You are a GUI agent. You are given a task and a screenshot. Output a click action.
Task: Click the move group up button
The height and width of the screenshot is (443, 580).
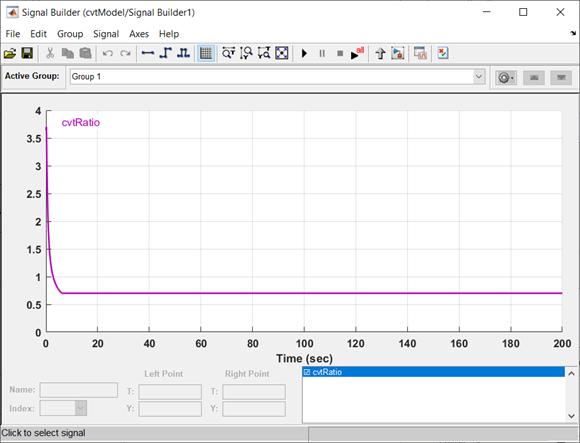533,78
